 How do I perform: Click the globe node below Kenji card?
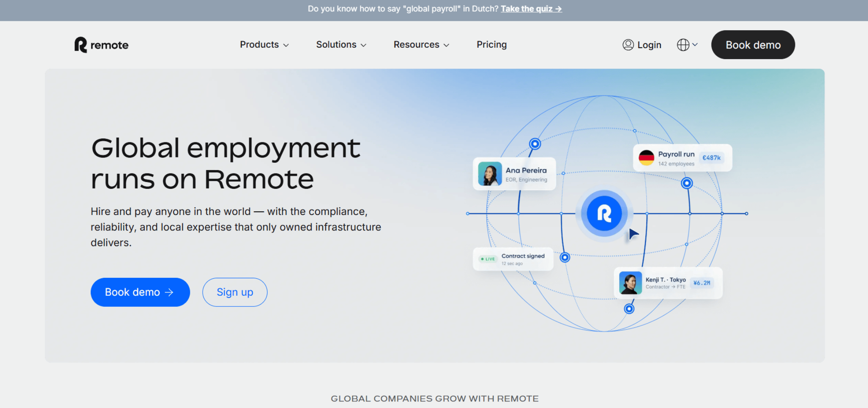(x=629, y=309)
